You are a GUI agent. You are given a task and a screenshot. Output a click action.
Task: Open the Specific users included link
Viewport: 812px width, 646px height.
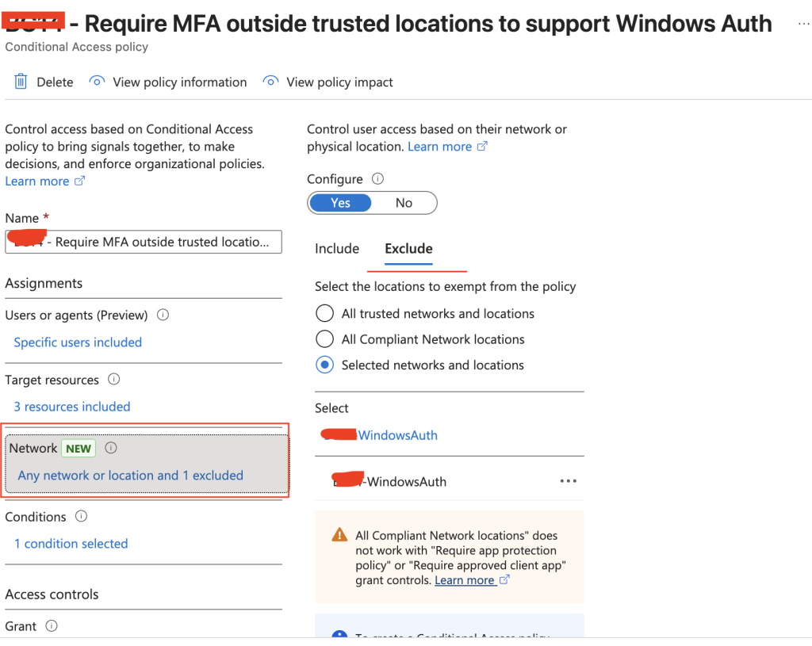(x=78, y=342)
